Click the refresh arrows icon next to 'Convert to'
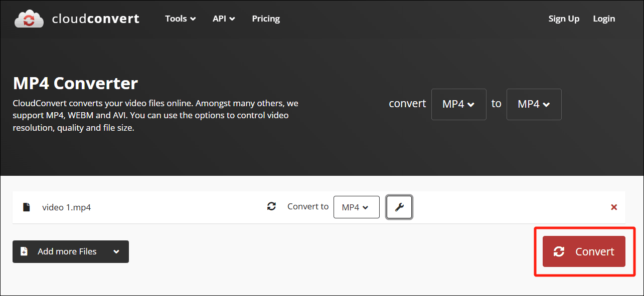The height and width of the screenshot is (296, 644). [x=271, y=206]
